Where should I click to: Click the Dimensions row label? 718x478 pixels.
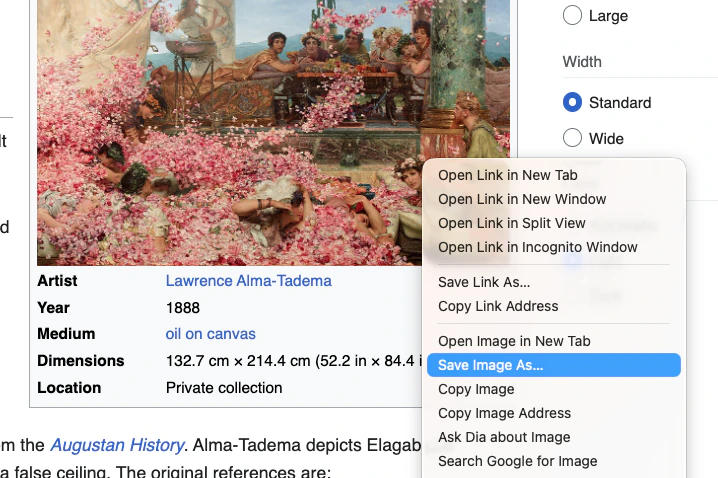tap(81, 361)
